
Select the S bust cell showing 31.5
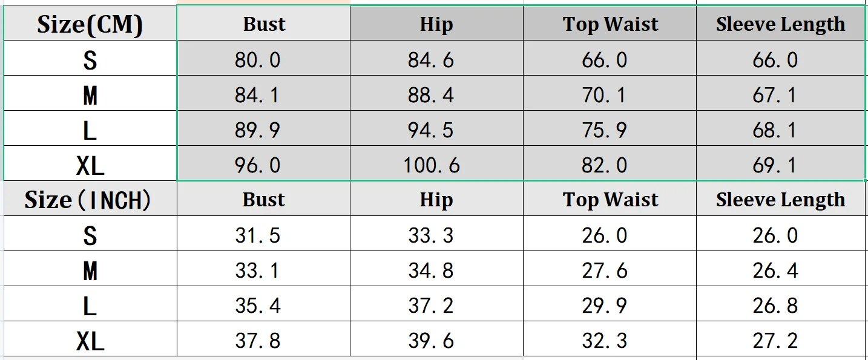click(258, 235)
